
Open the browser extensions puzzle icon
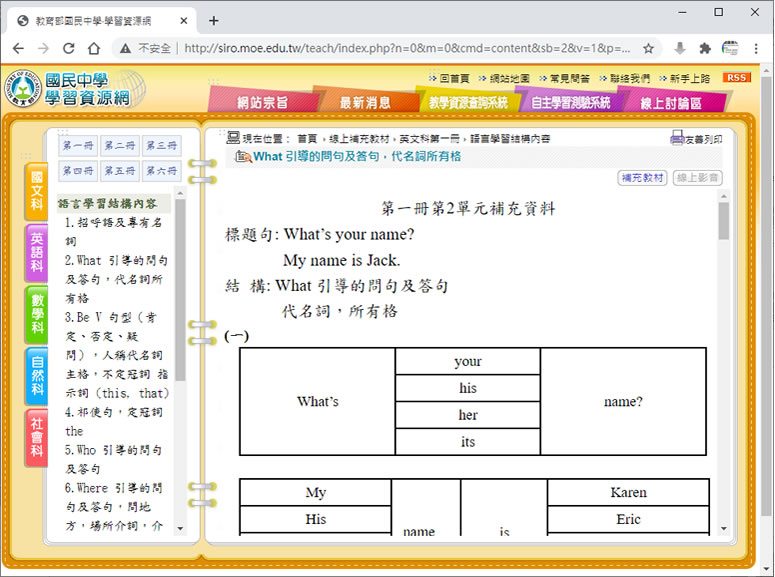tap(705, 48)
